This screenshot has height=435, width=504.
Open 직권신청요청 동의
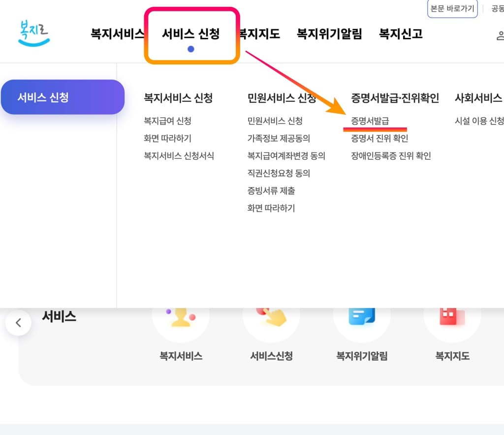279,174
